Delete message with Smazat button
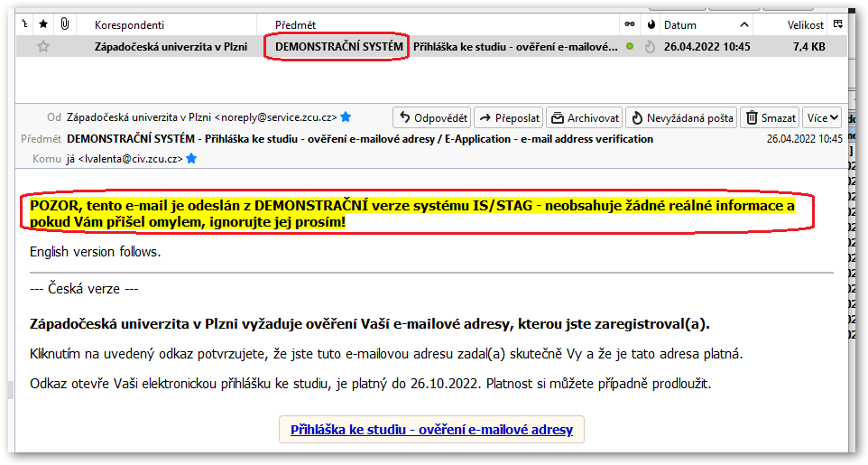 point(770,117)
